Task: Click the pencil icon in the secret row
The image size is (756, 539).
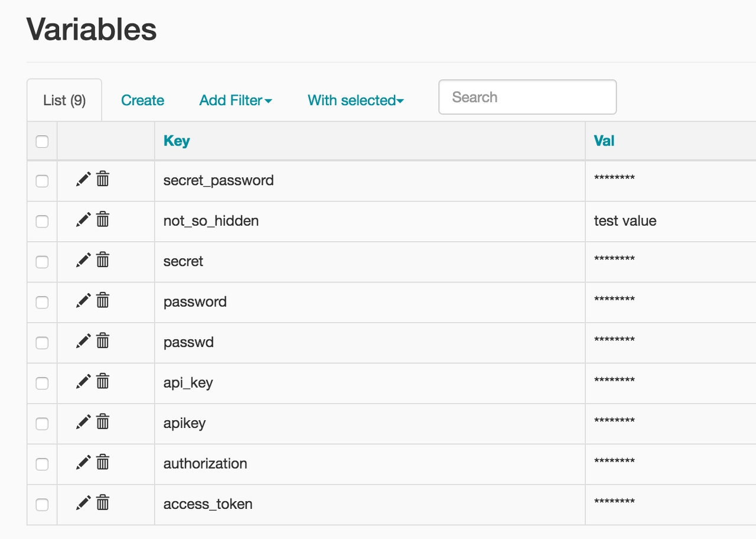Action: (83, 259)
